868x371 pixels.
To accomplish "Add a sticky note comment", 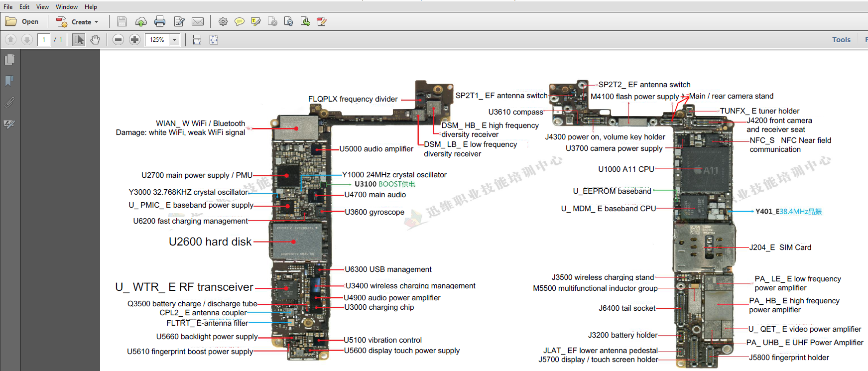I will (240, 21).
